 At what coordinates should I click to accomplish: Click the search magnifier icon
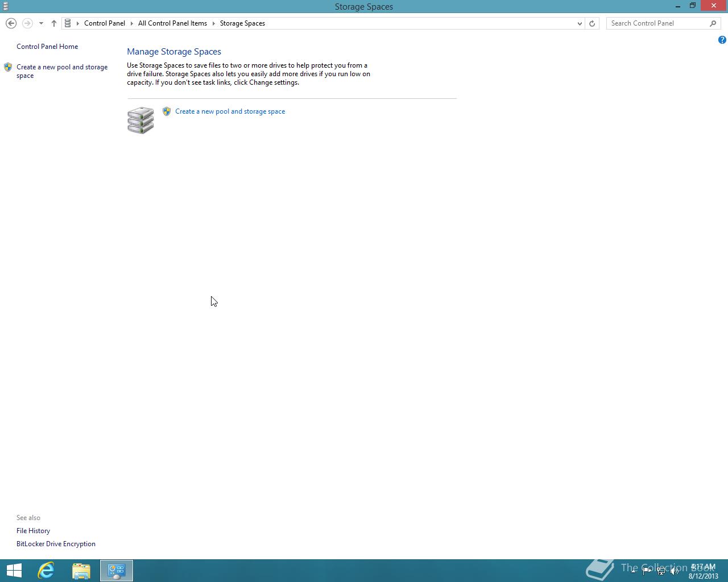click(x=713, y=23)
